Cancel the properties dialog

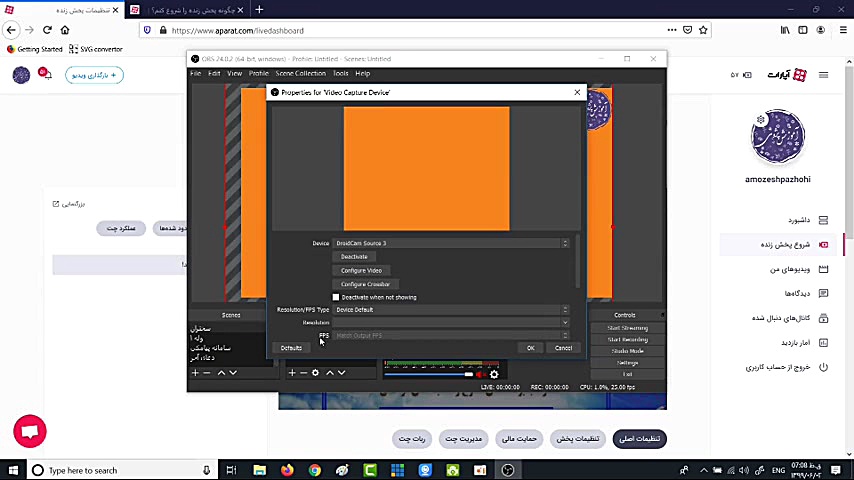point(563,348)
